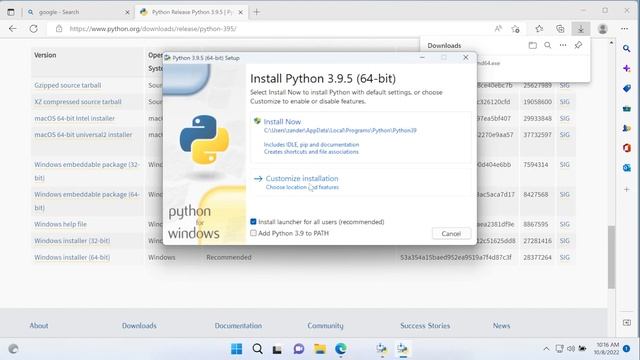Viewport: 640px width, 360px height.
Task: Select the Python Release Python 3.9.5 tab
Action: tap(190, 12)
